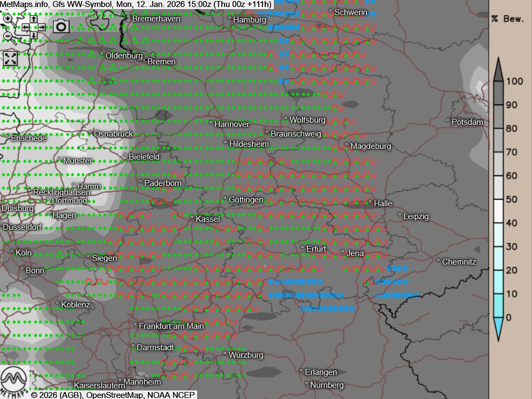The image size is (532, 399).
Task: Click the copyright attribution text
Action: [x=113, y=395]
